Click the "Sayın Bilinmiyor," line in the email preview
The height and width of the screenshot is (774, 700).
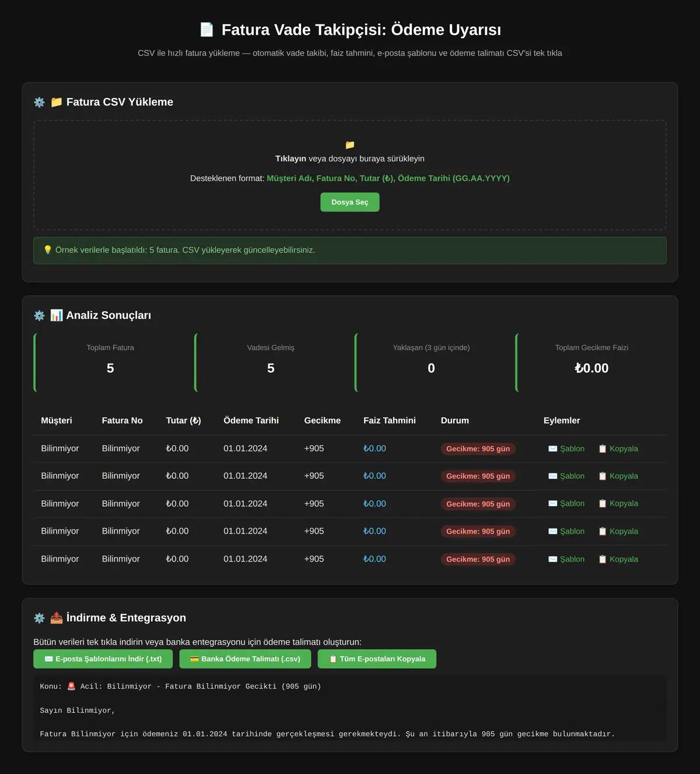tap(78, 710)
